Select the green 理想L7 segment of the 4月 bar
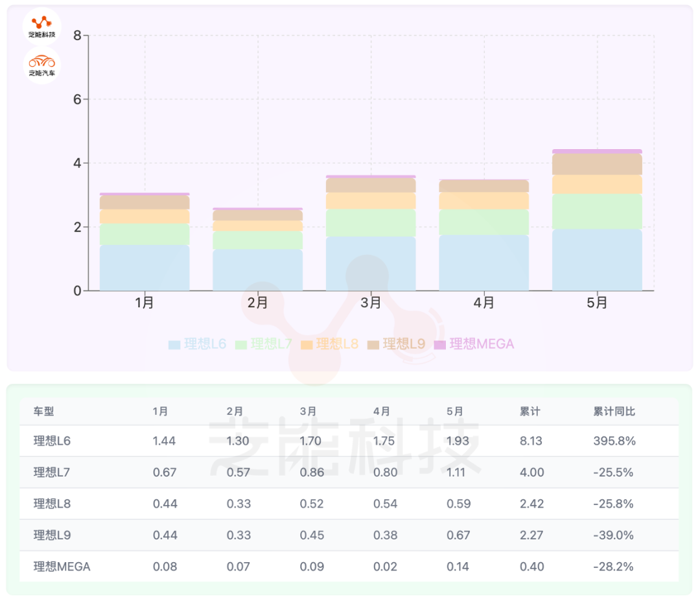This screenshot has width=700, height=601. [x=484, y=222]
